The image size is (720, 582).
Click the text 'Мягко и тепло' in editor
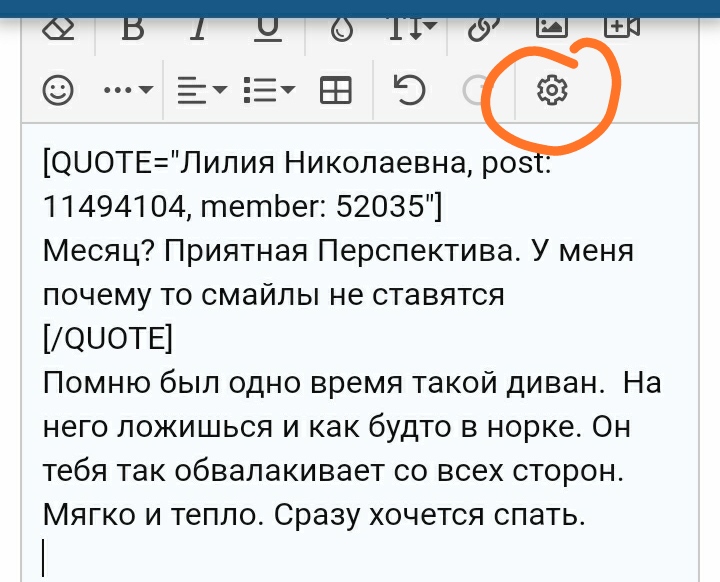point(150,515)
